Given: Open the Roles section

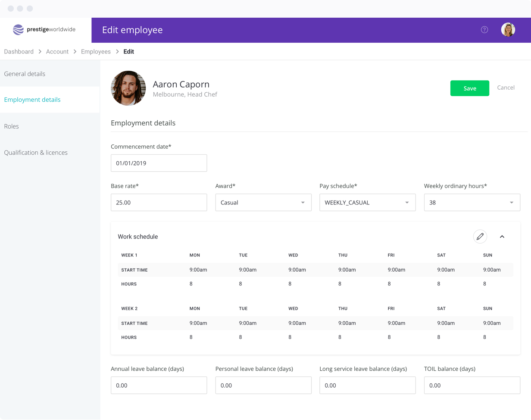Looking at the screenshot, I should pos(12,126).
